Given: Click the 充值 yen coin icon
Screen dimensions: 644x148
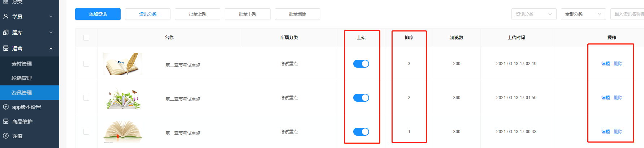Looking at the screenshot, I should tap(6, 136).
